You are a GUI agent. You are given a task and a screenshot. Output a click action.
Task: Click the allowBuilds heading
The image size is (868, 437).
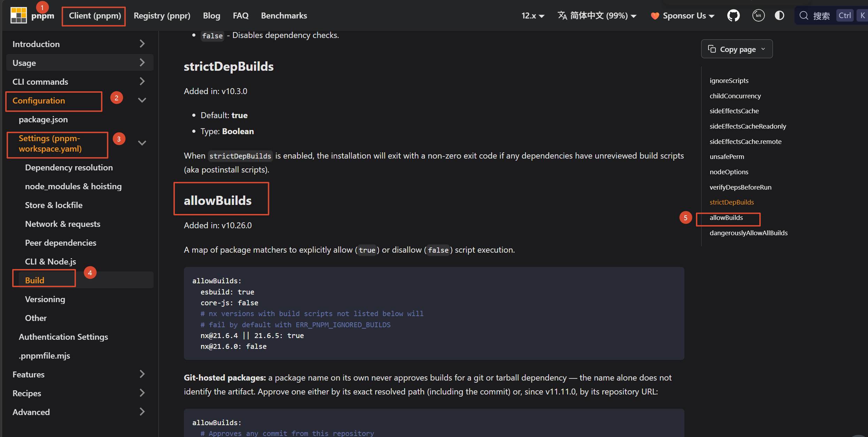[x=218, y=201]
